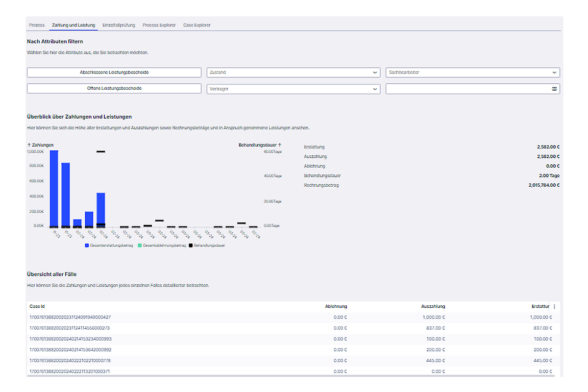Go to the Process Explorer tab
Viewport: 588px width, 392px height.
[x=159, y=25]
